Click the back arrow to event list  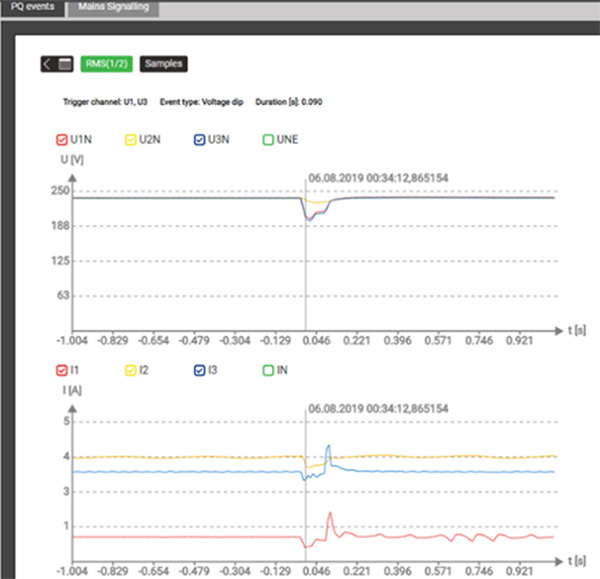[x=48, y=64]
